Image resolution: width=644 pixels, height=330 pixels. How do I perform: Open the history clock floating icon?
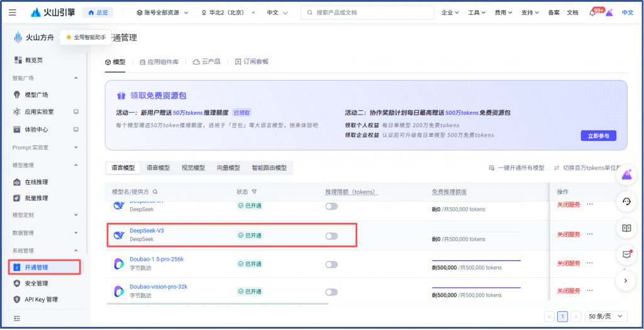pos(626,202)
